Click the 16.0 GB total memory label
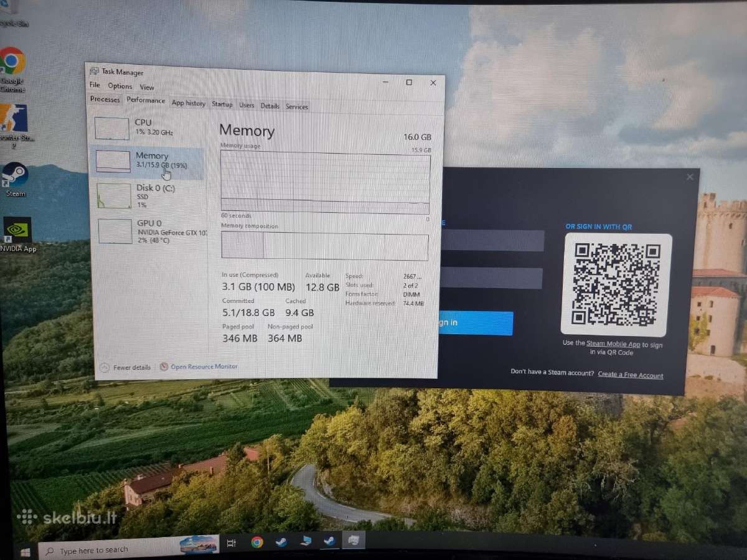 click(x=417, y=137)
